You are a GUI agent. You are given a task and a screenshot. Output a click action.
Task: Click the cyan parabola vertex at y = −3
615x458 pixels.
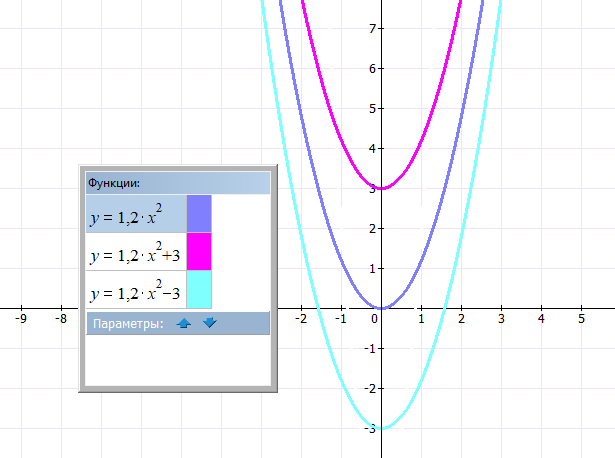[381, 428]
